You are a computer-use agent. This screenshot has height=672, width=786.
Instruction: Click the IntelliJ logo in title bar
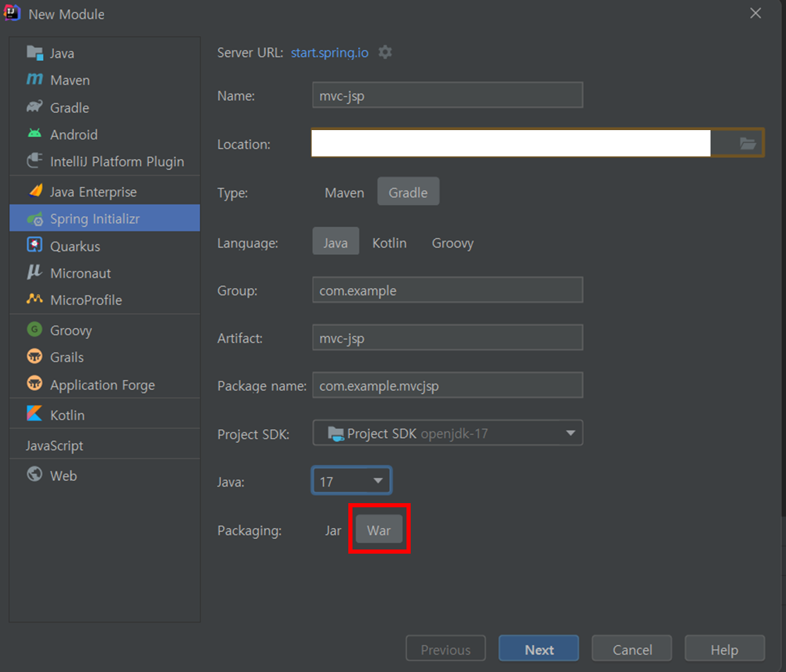[12, 13]
